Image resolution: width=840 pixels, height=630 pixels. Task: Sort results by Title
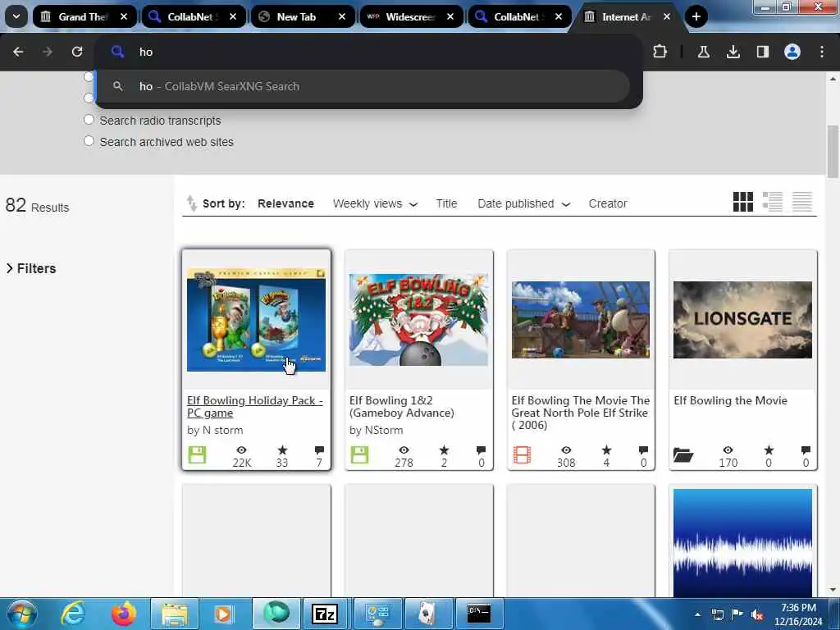pyautogui.click(x=446, y=203)
